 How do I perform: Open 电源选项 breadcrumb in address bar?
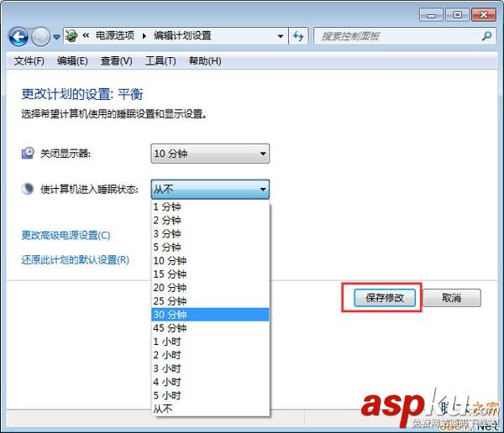[x=115, y=35]
